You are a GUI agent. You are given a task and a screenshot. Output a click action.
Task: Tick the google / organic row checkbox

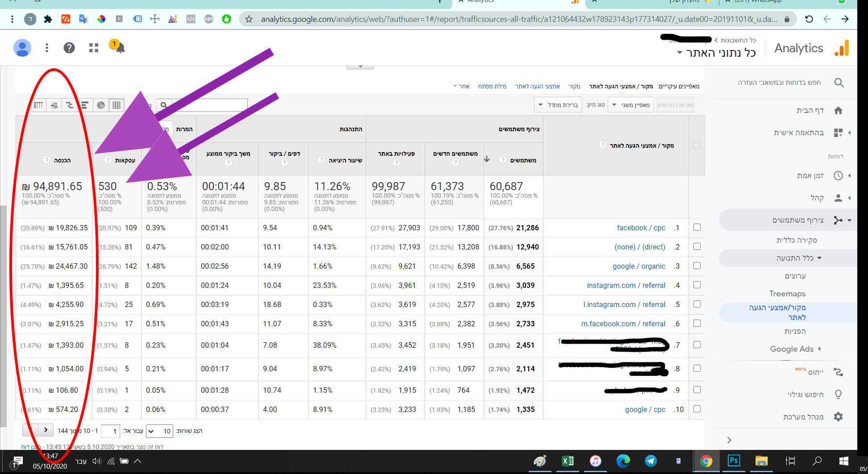pyautogui.click(x=697, y=266)
